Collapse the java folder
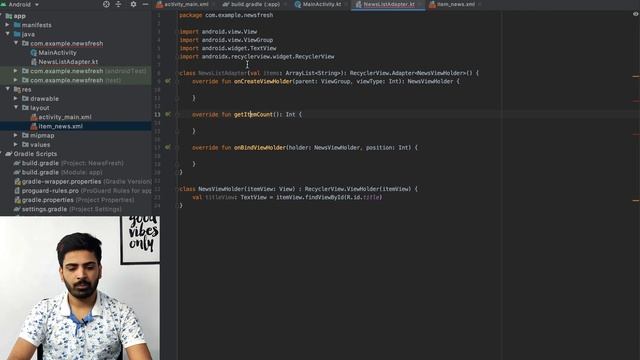The image size is (640, 360). point(7,34)
